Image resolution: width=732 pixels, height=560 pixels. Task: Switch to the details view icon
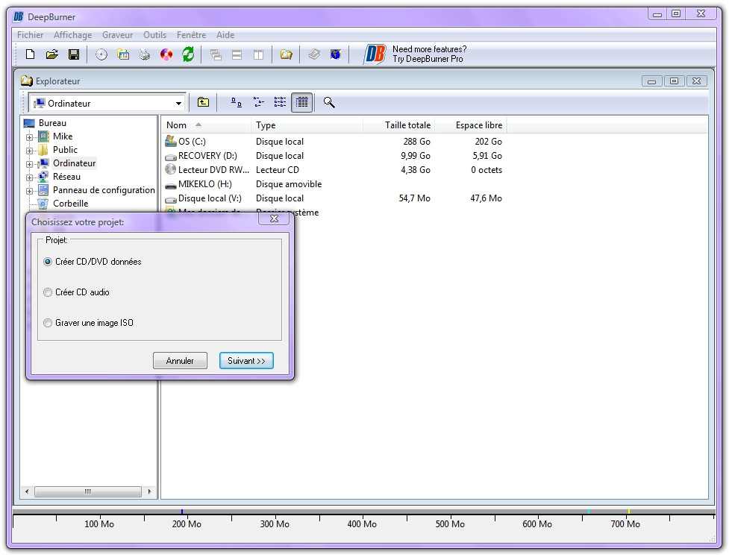tap(301, 103)
